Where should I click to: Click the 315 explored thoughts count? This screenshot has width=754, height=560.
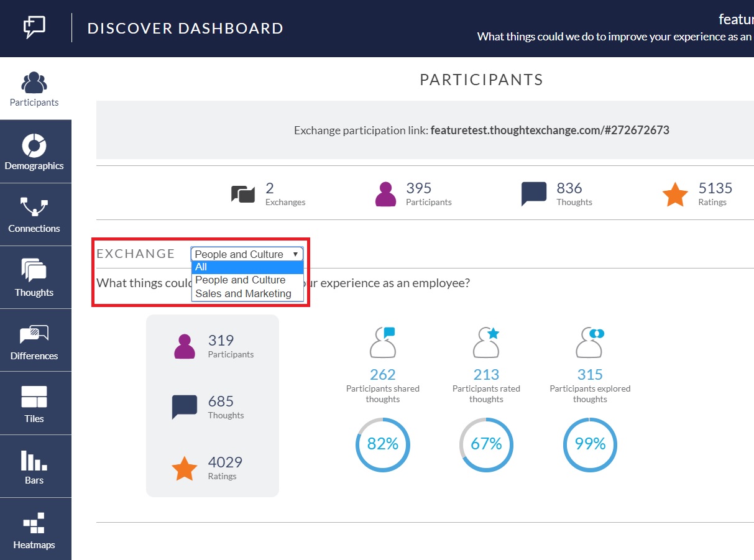point(590,375)
